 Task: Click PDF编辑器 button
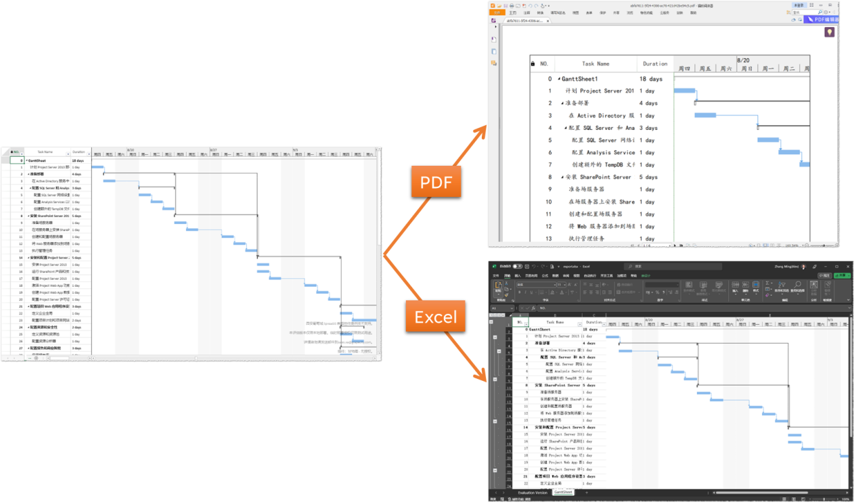(x=821, y=20)
